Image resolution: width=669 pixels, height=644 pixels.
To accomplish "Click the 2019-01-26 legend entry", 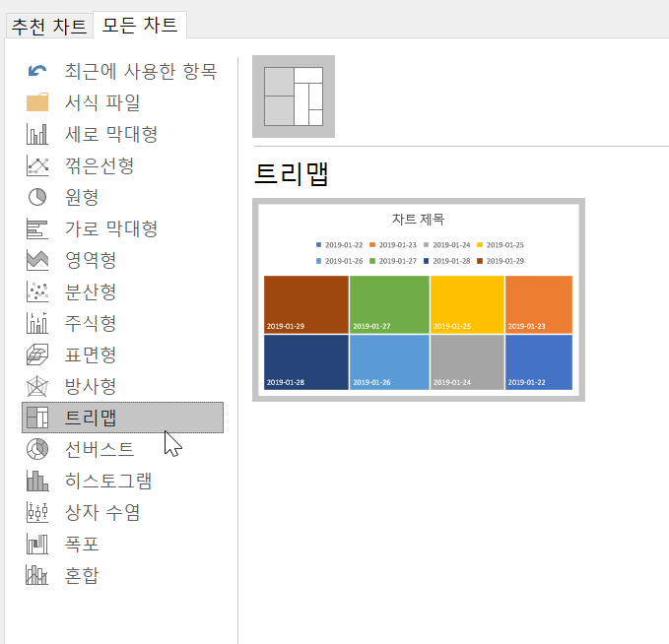I will point(340,261).
